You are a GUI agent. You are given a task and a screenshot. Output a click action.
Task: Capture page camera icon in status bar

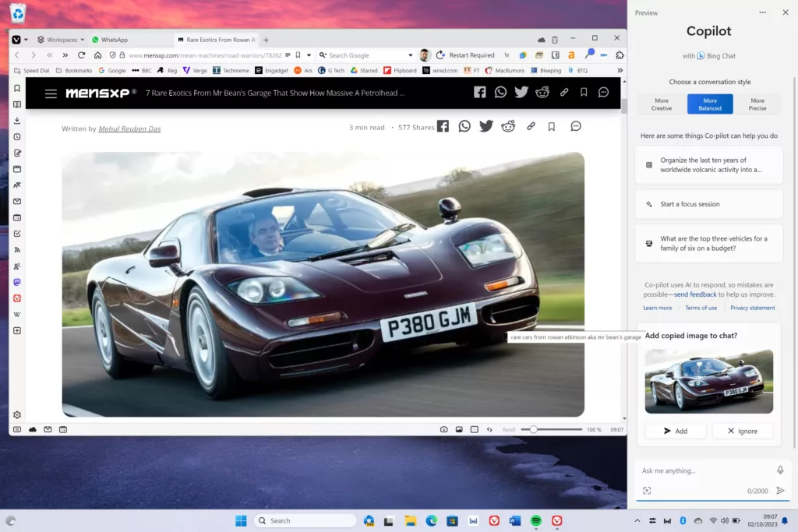tap(443, 429)
